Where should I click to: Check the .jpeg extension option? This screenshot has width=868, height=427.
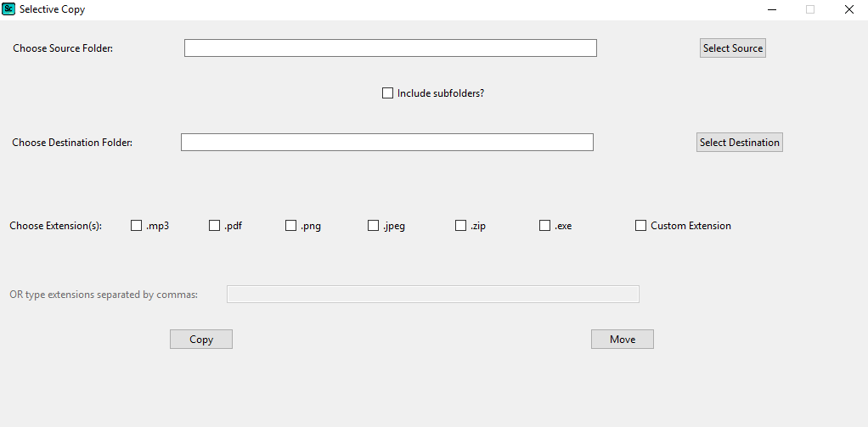pyautogui.click(x=374, y=226)
